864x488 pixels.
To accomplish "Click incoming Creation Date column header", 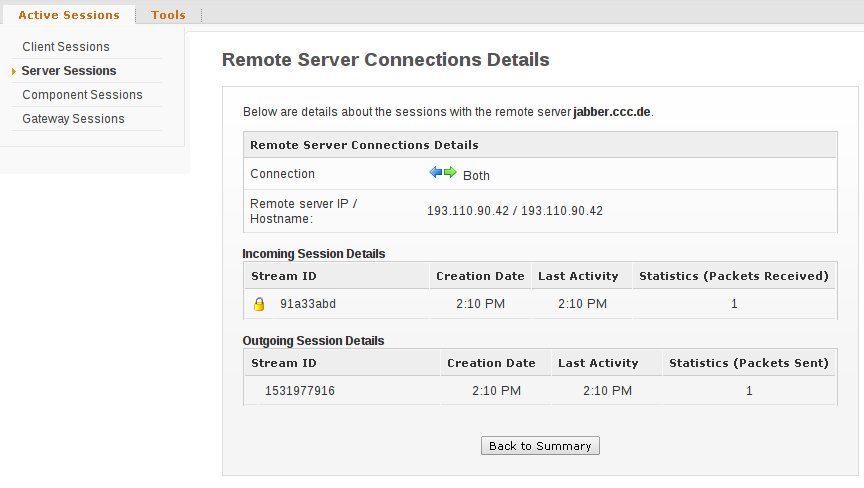I will (480, 276).
